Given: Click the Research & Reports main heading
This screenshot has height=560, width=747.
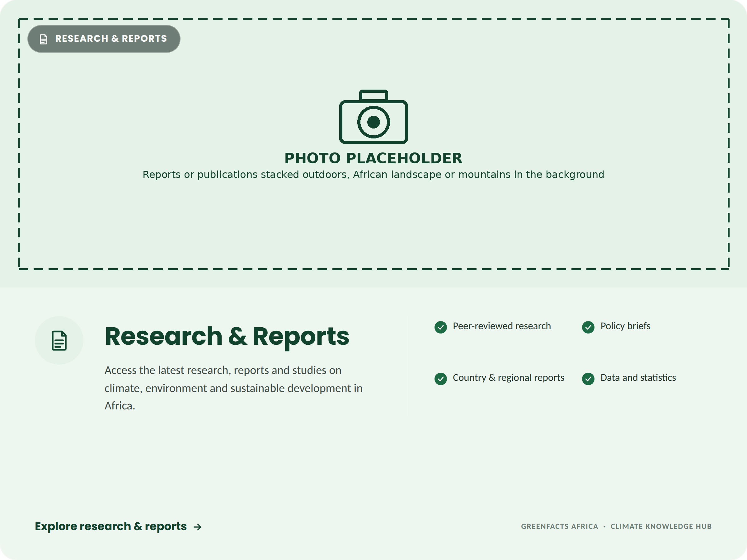Looking at the screenshot, I should [227, 337].
